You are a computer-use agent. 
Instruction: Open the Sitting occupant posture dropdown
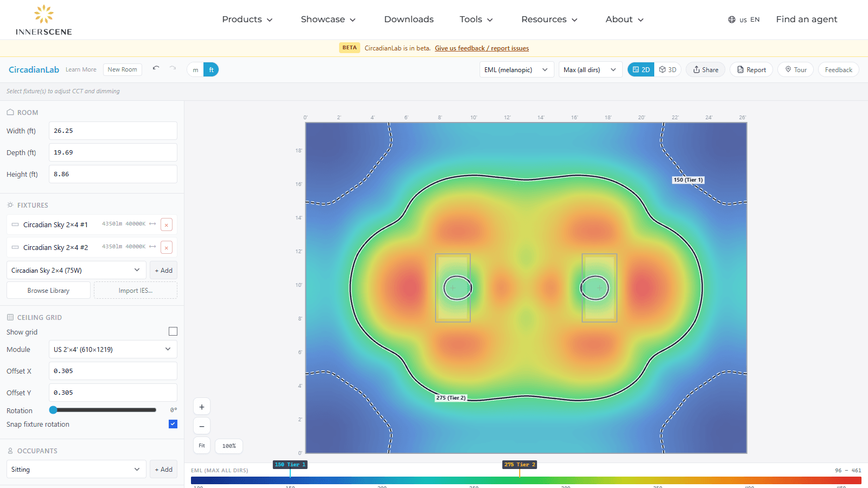(76, 470)
